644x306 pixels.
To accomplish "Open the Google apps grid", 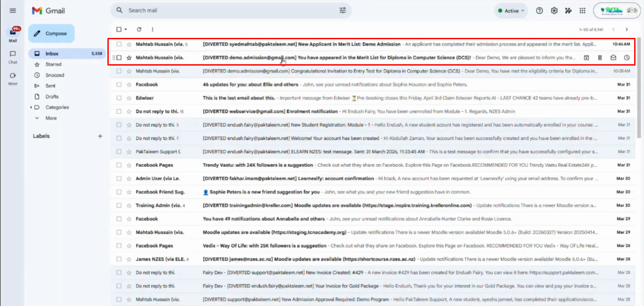I will pyautogui.click(x=582, y=11).
